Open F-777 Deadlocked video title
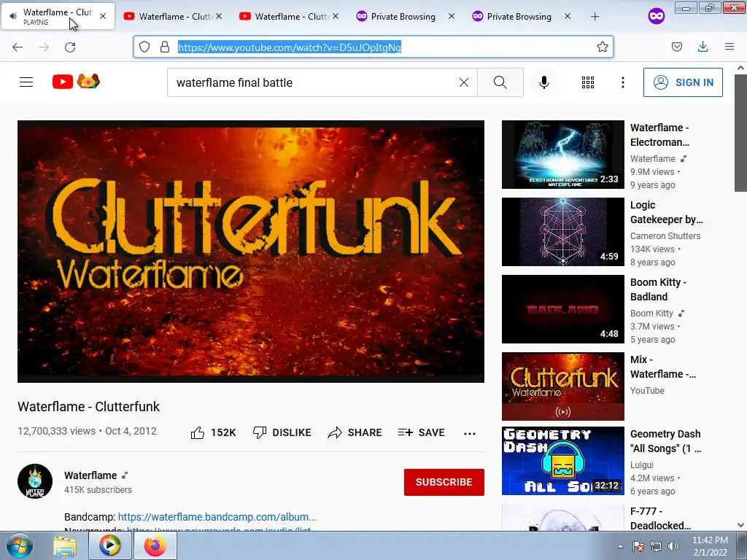Viewport: 747px width, 560px height. 660,518
